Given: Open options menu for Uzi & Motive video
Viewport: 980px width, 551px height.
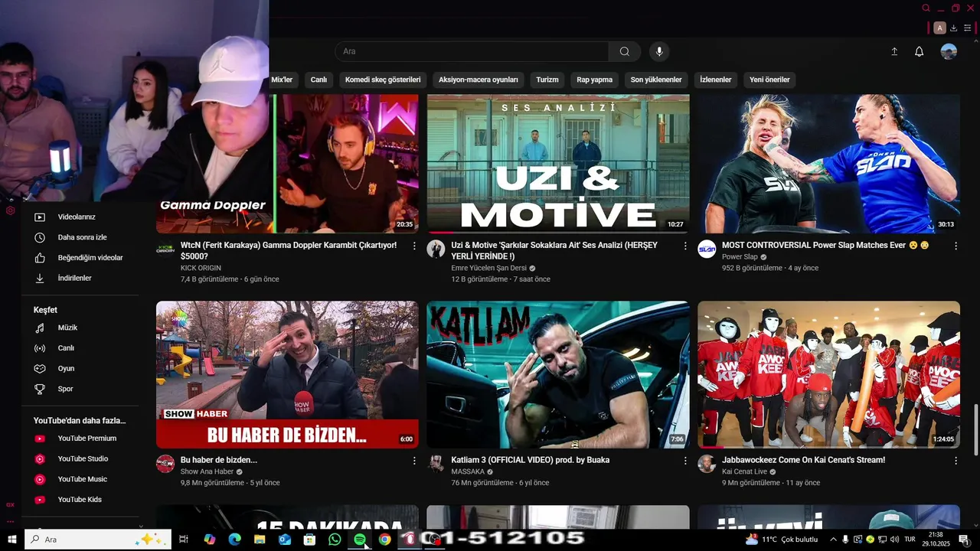Looking at the screenshot, I should 685,246.
